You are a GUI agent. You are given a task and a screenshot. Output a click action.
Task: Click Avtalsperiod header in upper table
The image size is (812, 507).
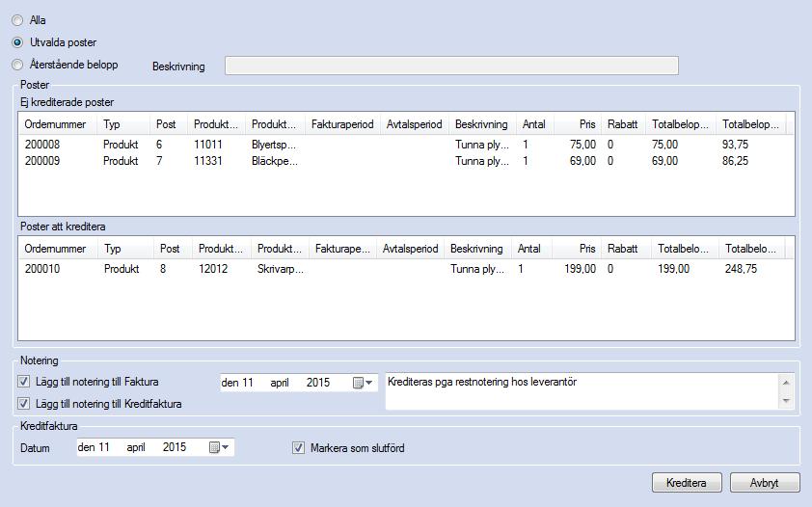click(415, 124)
